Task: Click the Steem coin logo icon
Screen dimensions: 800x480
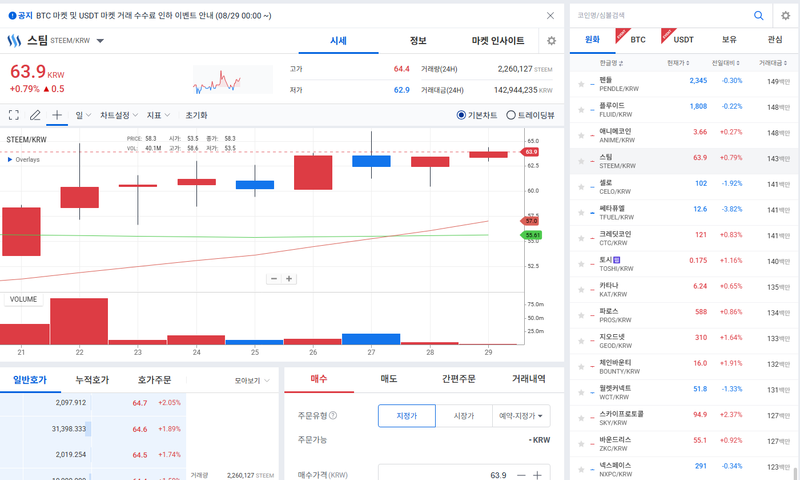Action: click(x=14, y=41)
